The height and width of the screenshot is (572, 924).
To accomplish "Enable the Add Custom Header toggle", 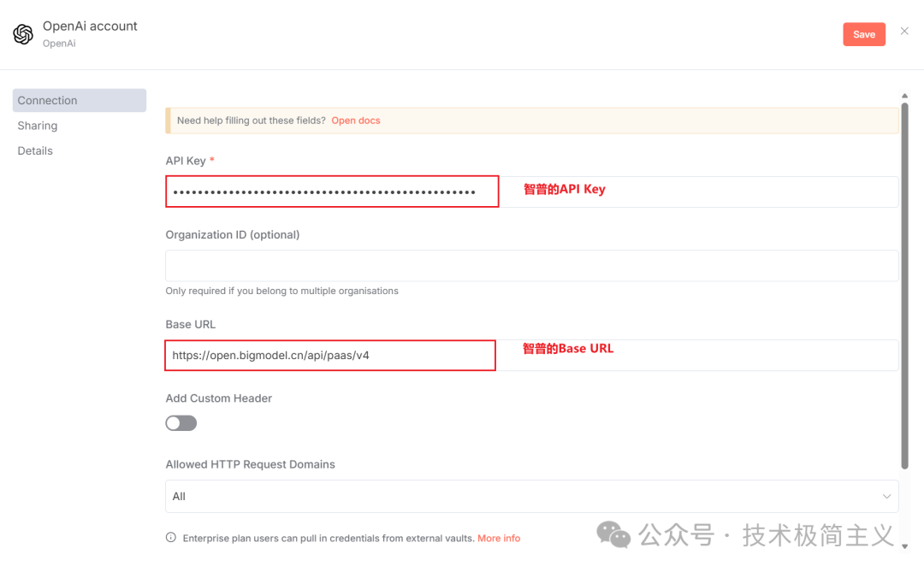I will 181,423.
